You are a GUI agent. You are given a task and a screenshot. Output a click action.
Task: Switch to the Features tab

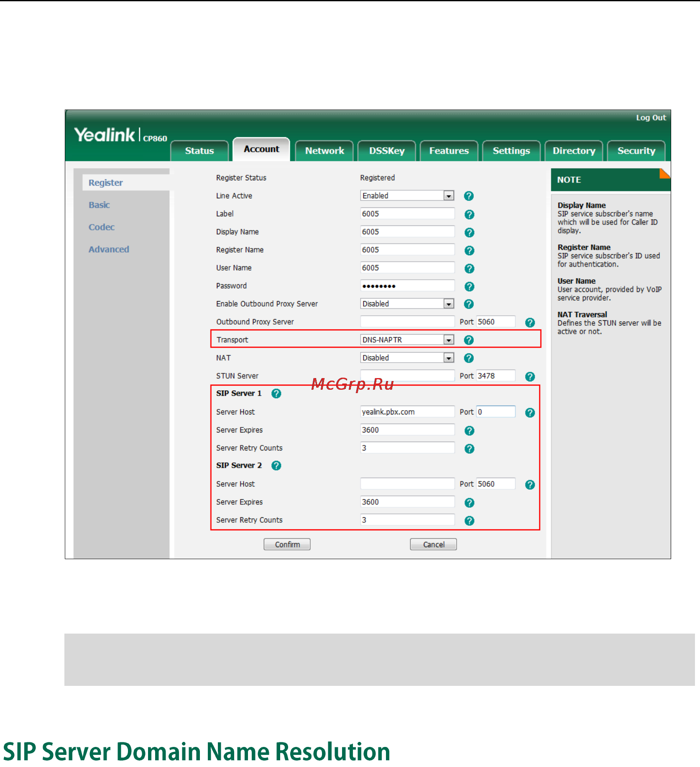coord(449,151)
